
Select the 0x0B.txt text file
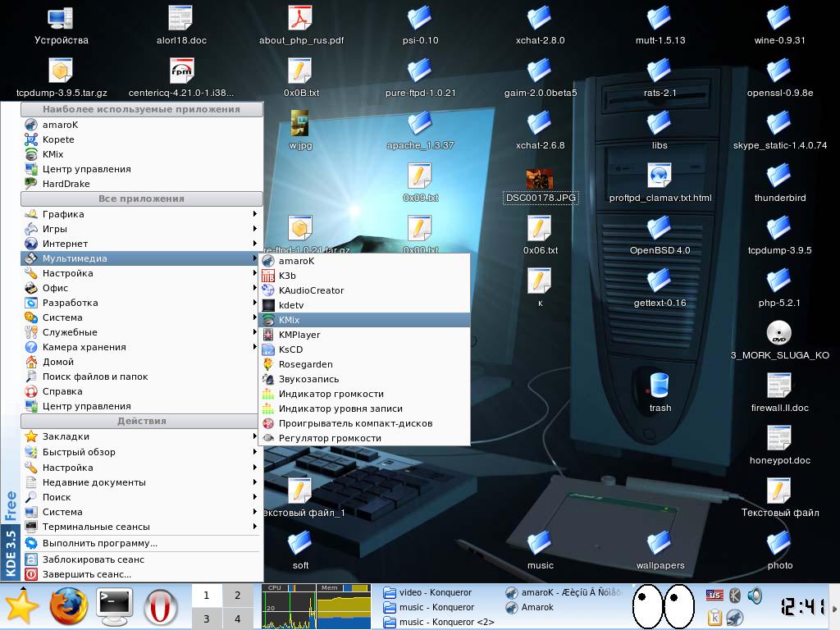pos(301,78)
